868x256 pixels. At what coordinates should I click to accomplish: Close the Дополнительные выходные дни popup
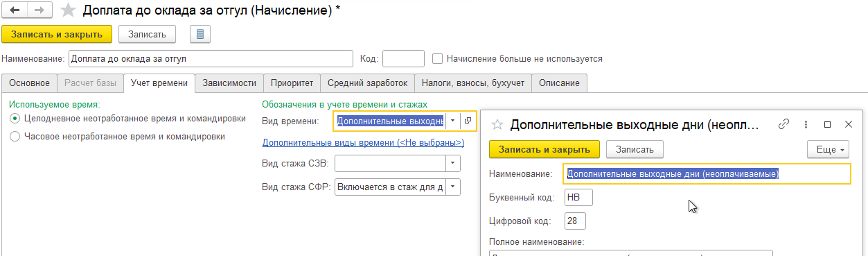click(849, 124)
